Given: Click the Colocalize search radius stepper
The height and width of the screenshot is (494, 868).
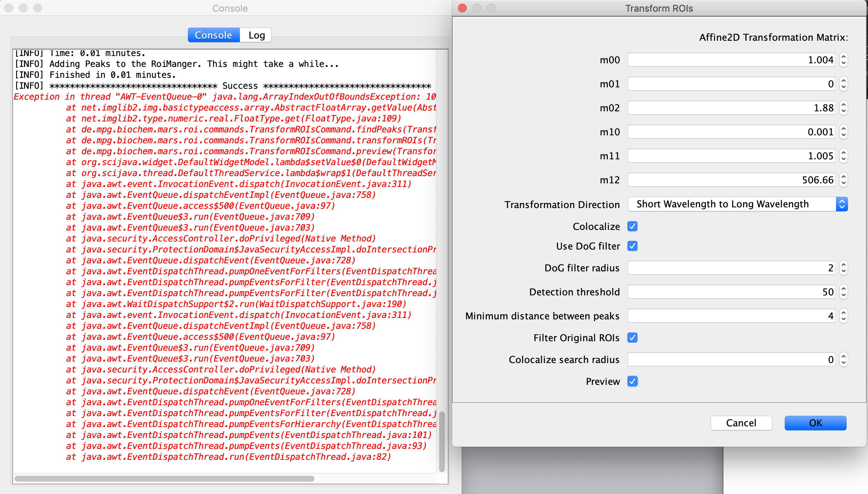Looking at the screenshot, I should 844,359.
